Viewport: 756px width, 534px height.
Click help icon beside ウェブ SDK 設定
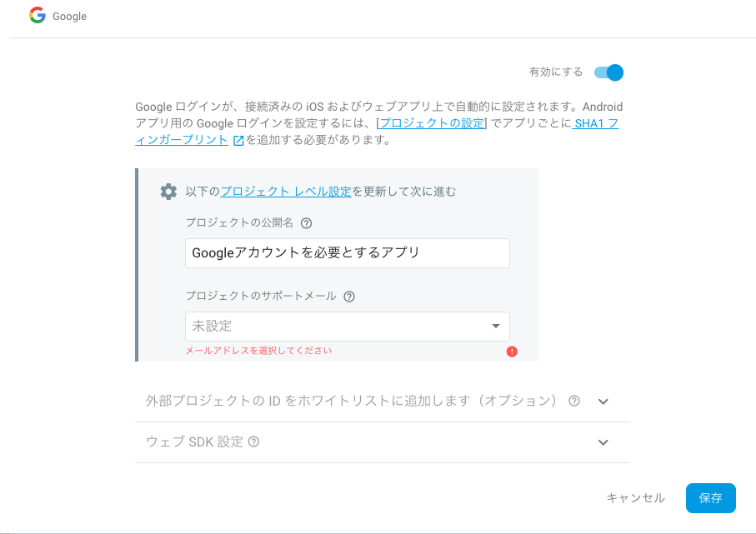click(x=253, y=442)
